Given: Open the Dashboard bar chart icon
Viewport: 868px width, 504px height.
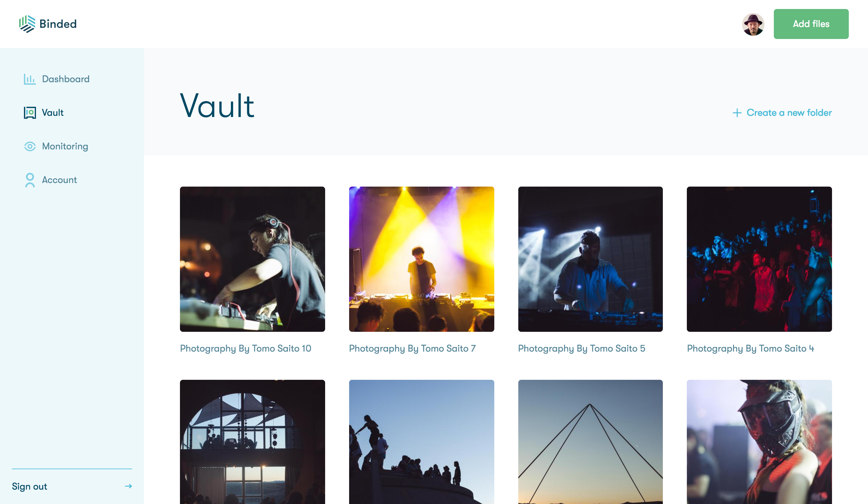Looking at the screenshot, I should 30,79.
